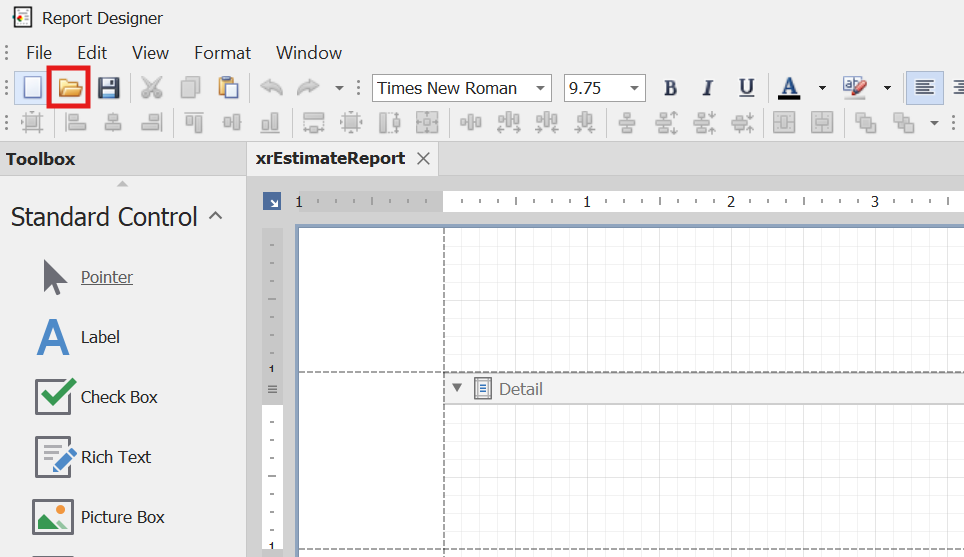Screen dimensions: 964x557
Task: Paste with the clipboard icon
Action: [228, 88]
